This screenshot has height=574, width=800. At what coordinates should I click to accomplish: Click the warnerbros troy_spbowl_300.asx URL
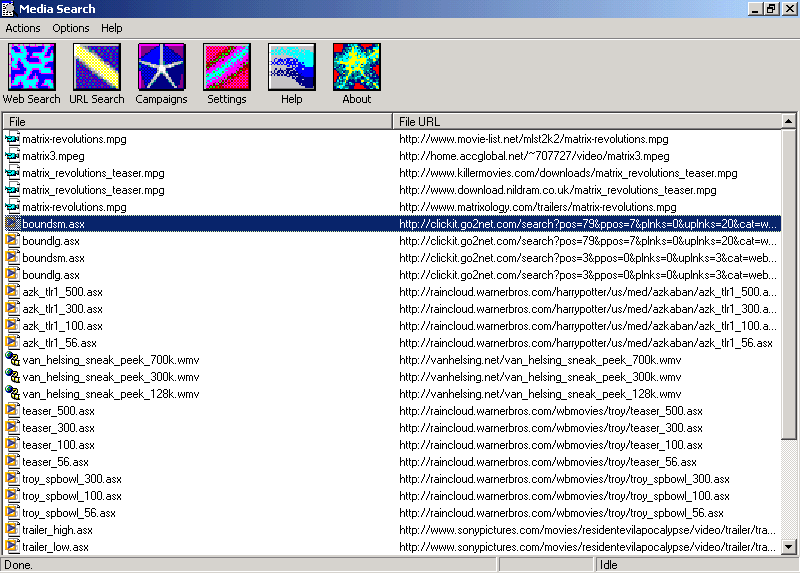click(x=564, y=479)
